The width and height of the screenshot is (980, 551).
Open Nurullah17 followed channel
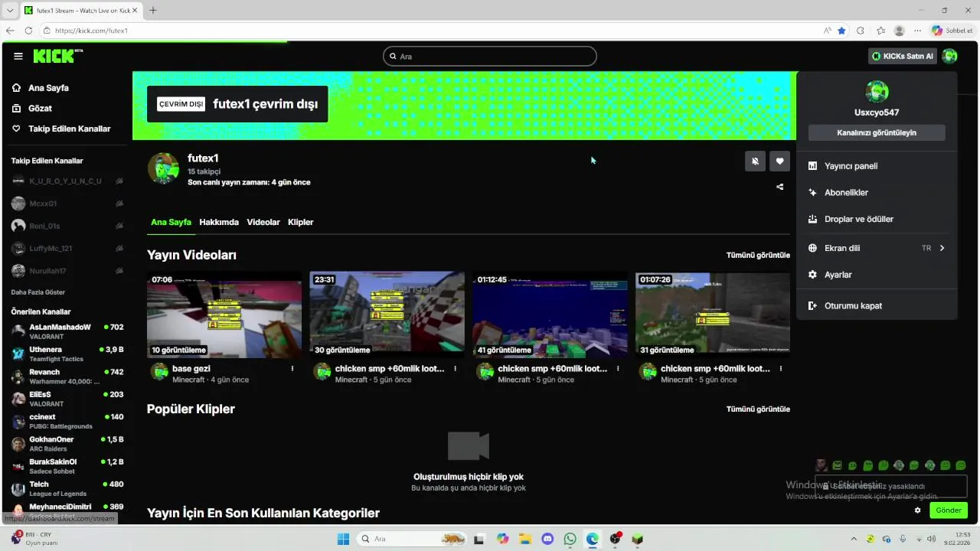[x=67, y=271]
